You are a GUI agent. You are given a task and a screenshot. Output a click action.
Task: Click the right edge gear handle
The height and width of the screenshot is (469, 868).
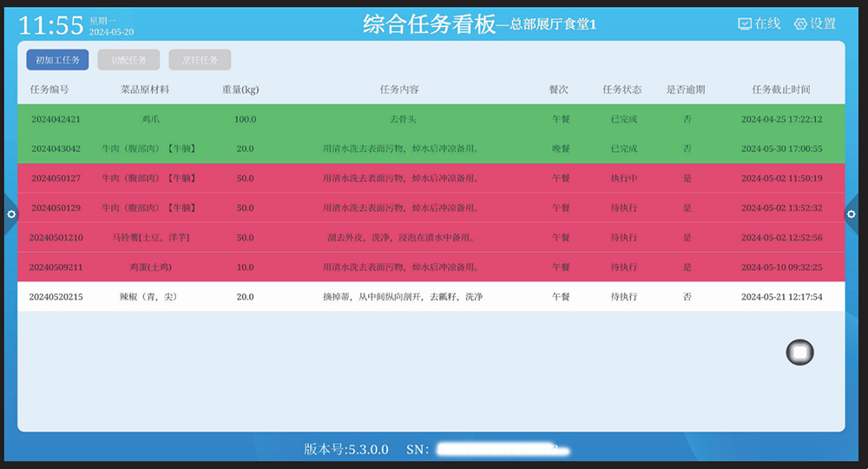852,215
